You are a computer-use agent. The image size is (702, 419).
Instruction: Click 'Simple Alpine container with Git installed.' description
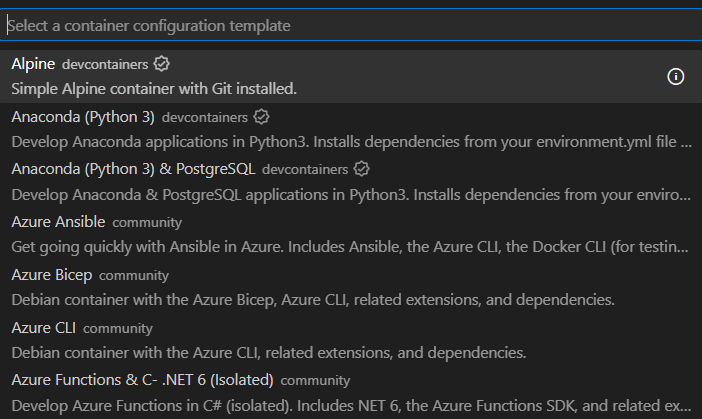pos(154,89)
